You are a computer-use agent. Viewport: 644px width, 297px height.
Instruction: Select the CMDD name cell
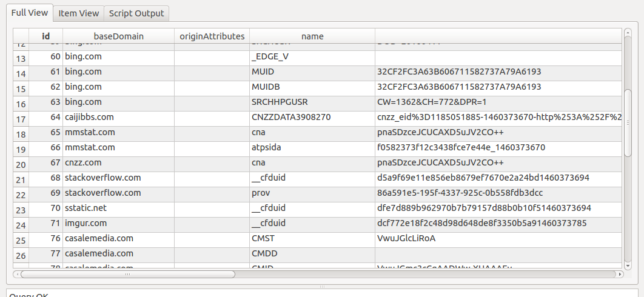[312, 254]
